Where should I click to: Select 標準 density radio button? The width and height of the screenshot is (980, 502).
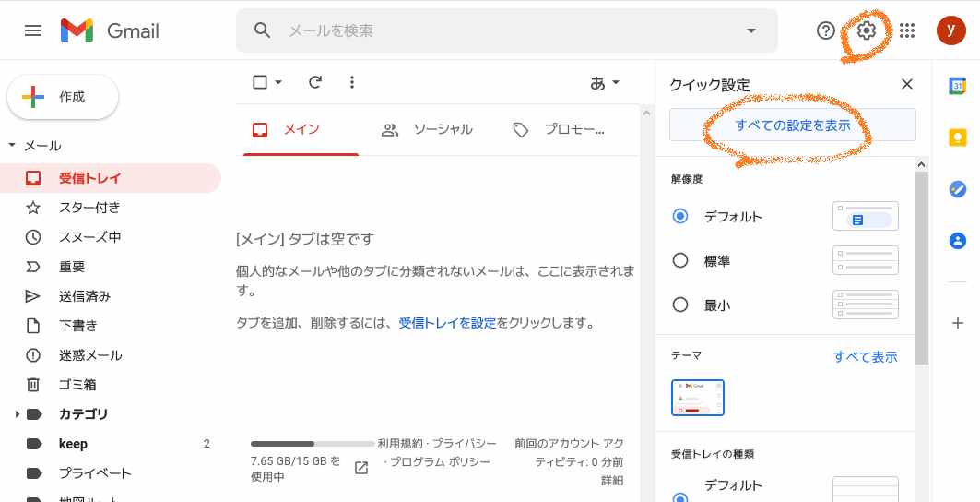click(x=680, y=260)
